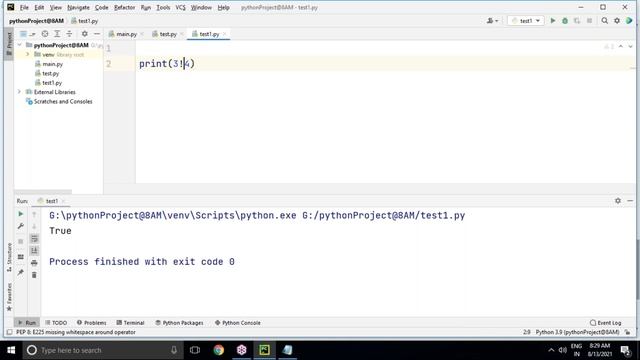640x360 pixels.
Task: Open the File menu
Action: tap(24, 7)
